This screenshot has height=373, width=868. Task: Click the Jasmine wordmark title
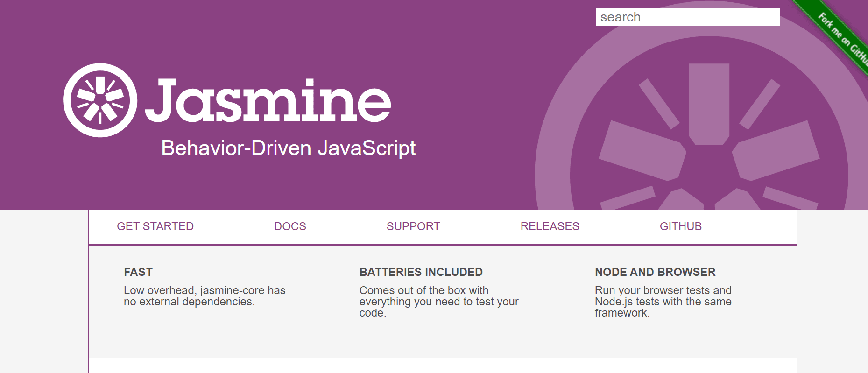click(x=268, y=100)
